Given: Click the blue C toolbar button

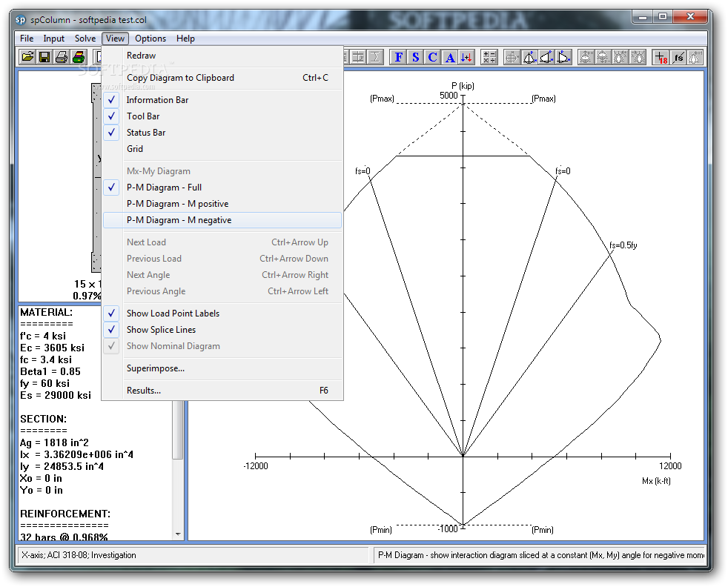Looking at the screenshot, I should click(433, 57).
